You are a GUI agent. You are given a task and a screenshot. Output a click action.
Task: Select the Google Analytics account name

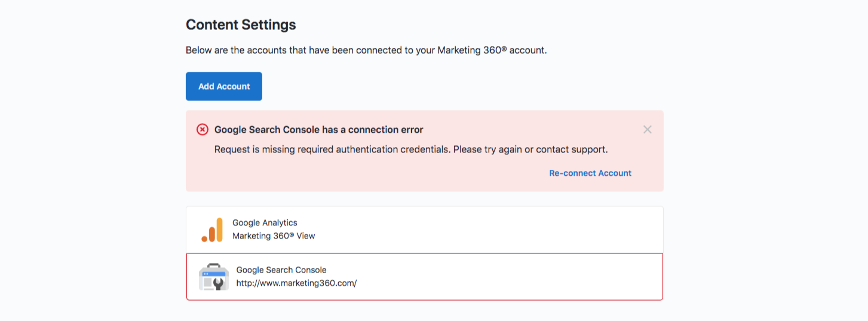(265, 223)
